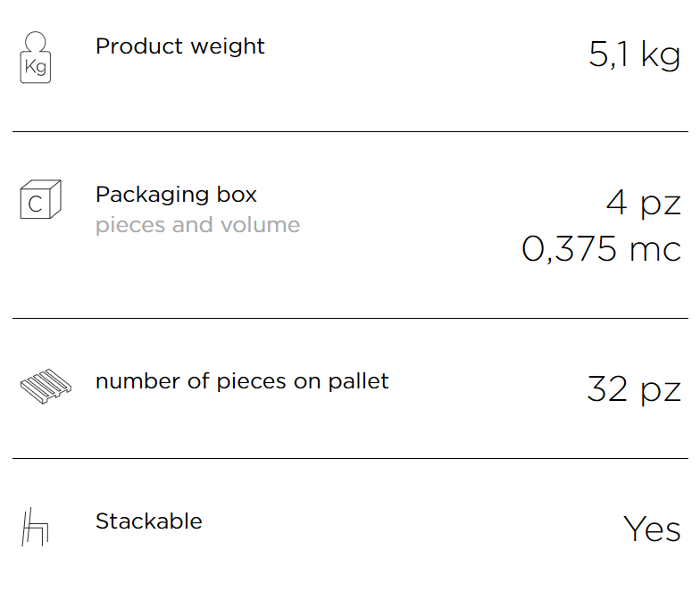Image resolution: width=700 pixels, height=592 pixels.
Task: Select the 0,375 mc volume value
Action: (x=602, y=248)
